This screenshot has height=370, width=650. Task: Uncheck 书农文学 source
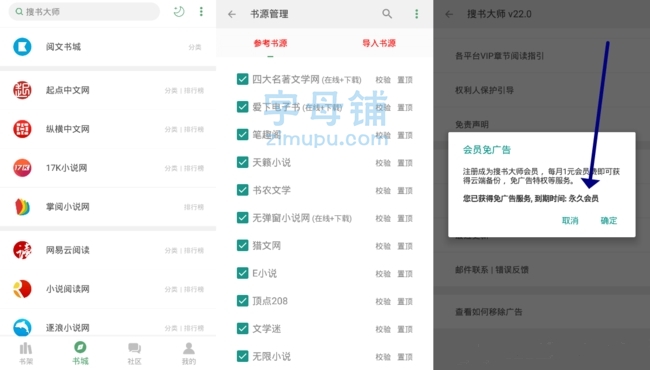click(x=243, y=190)
